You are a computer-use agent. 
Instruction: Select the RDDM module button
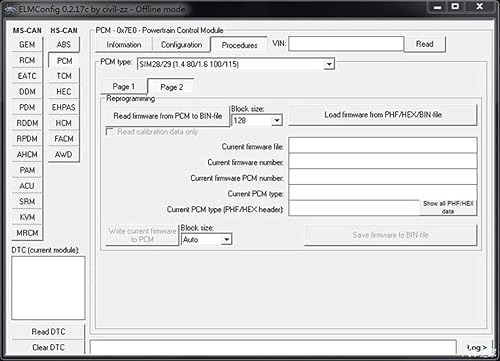pyautogui.click(x=27, y=123)
